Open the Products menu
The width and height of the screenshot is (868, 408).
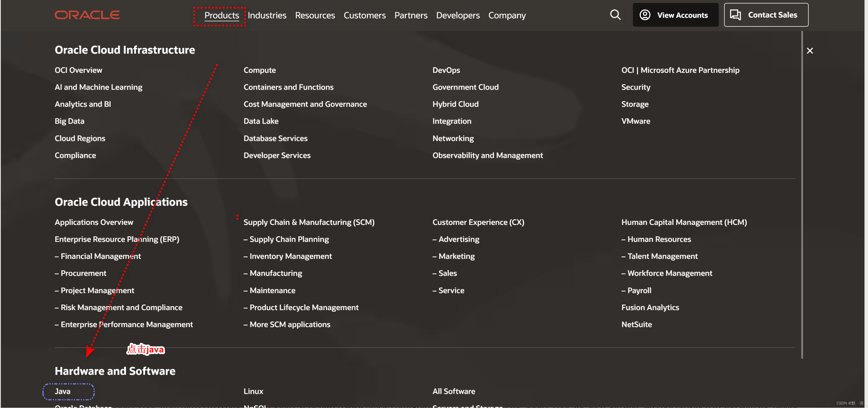pos(221,15)
